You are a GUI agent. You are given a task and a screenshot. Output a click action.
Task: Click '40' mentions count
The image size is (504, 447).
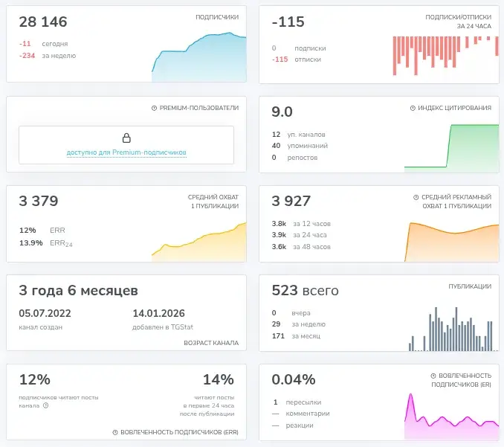click(276, 146)
